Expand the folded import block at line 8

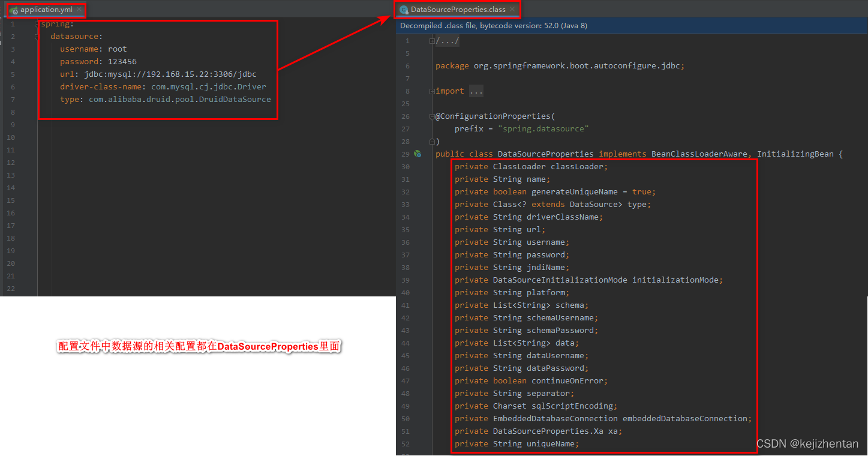click(432, 91)
